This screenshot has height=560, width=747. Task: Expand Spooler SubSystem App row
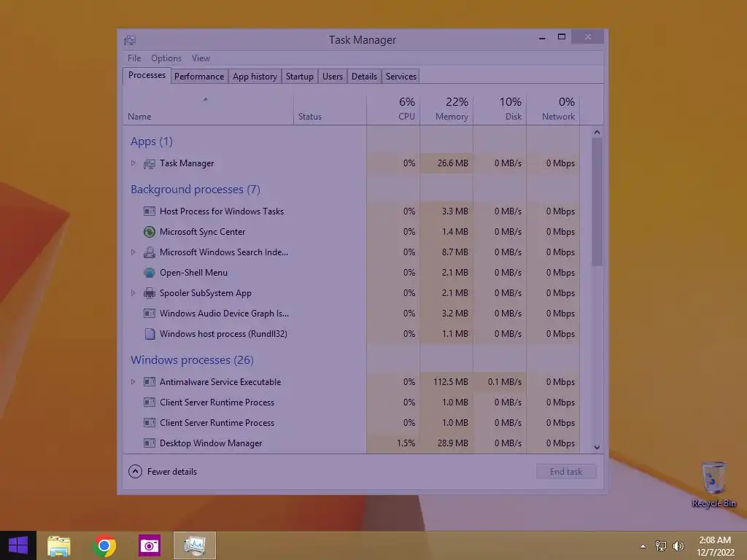tap(133, 293)
